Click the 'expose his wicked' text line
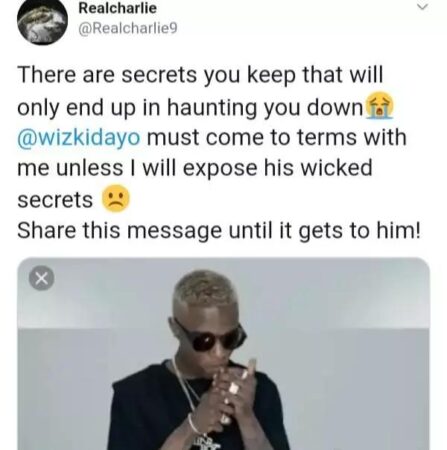The height and width of the screenshot is (450, 447). 277,168
